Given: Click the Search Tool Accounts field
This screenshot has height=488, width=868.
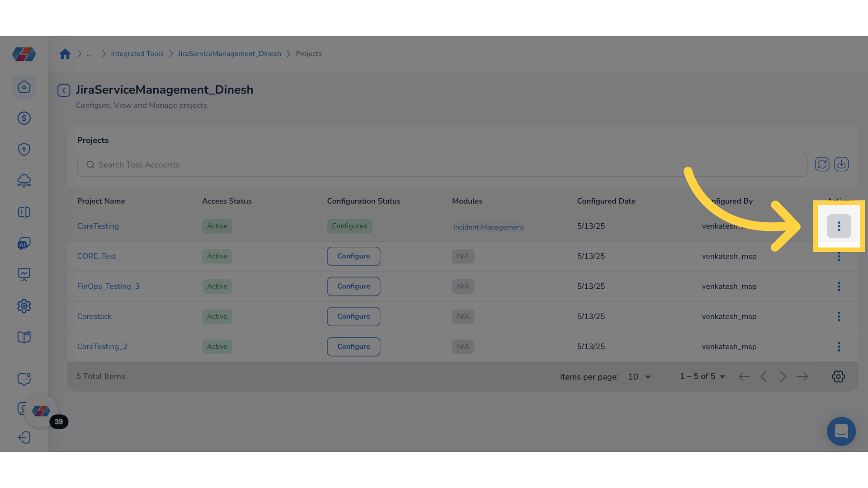Looking at the screenshot, I should click(x=442, y=165).
